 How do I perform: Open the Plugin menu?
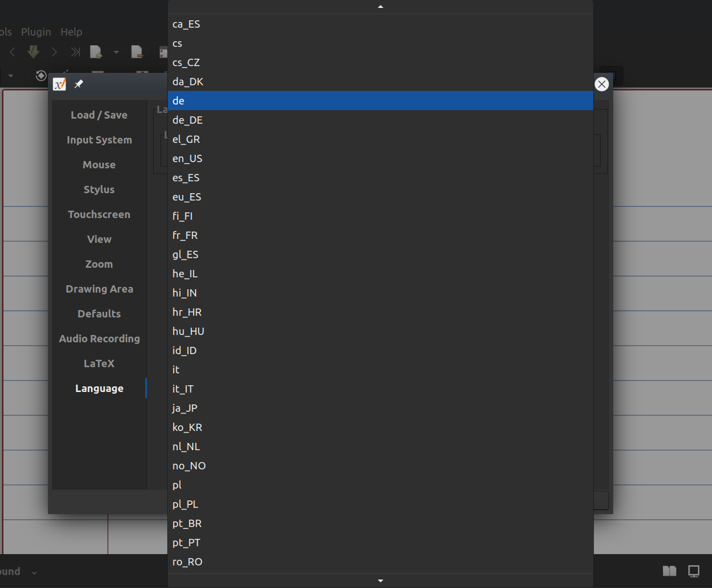36,32
